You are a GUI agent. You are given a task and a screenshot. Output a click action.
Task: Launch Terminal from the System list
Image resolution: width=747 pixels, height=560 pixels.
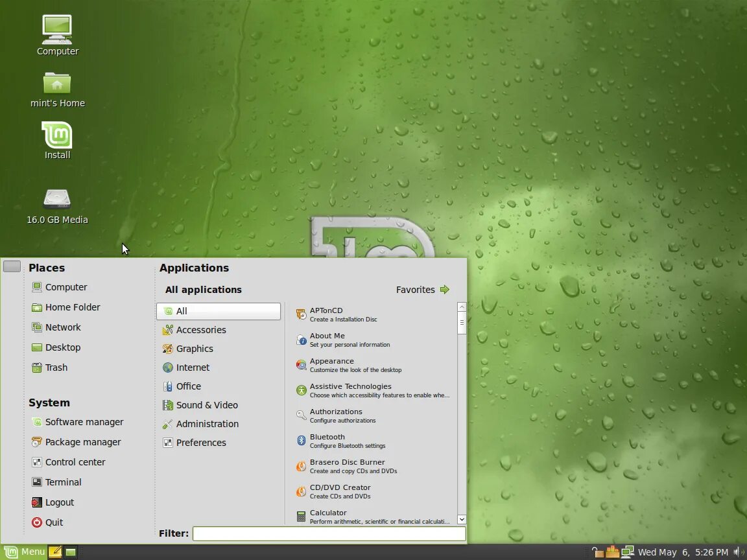(x=56, y=482)
